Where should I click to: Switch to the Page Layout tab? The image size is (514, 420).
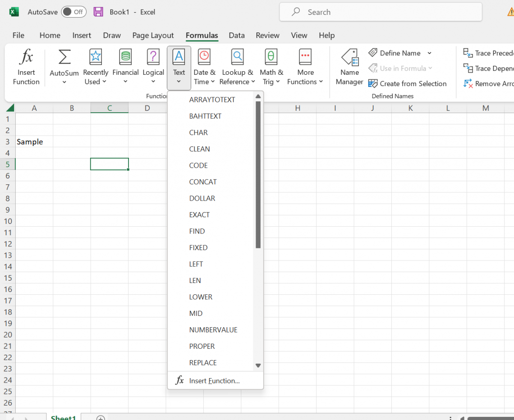point(153,35)
